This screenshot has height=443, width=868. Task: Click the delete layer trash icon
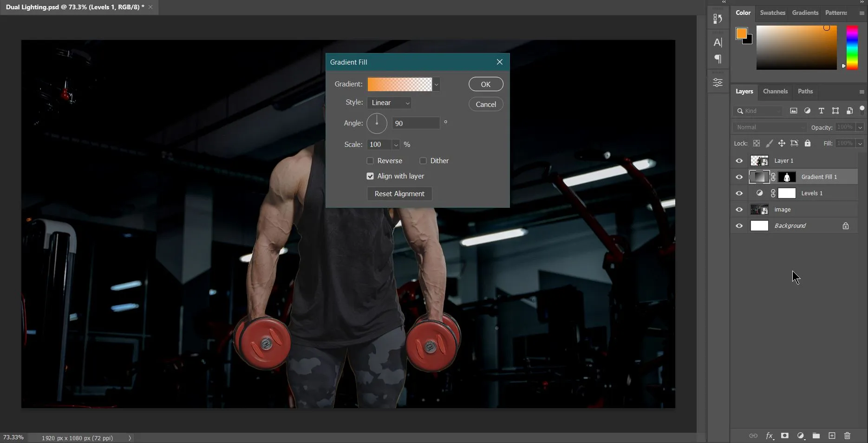(x=847, y=436)
